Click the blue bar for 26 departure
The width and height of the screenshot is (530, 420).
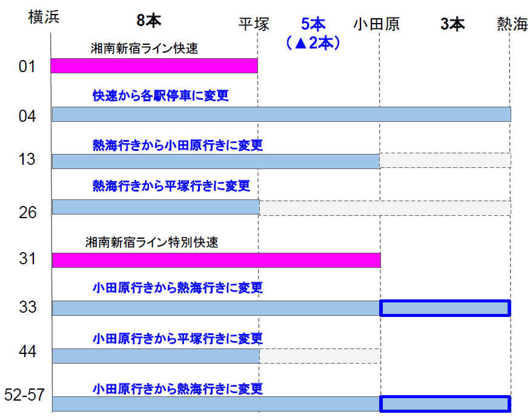pos(156,207)
